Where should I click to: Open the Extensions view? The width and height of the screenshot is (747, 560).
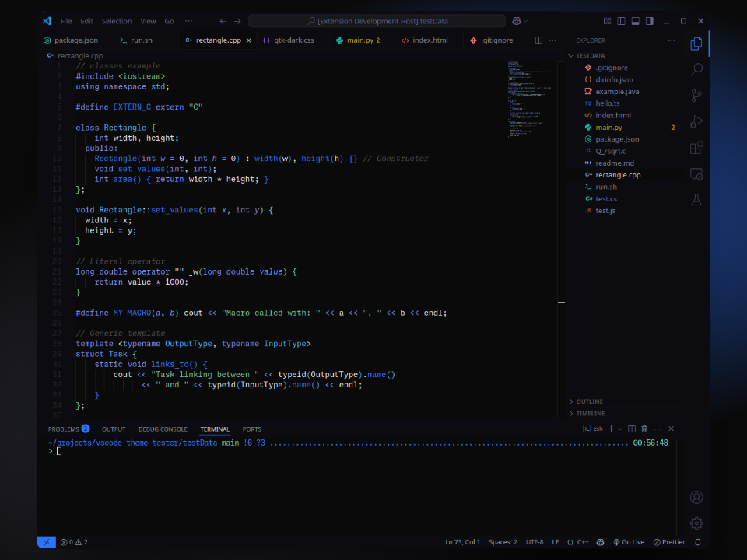[x=696, y=148]
